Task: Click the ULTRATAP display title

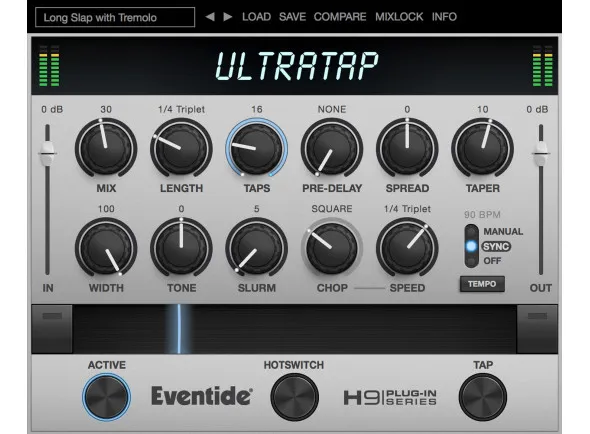Action: (297, 66)
